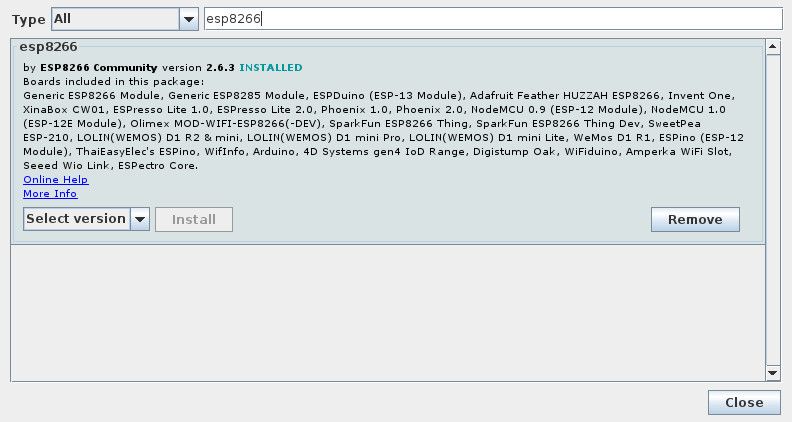Click the scrollbar down arrow
The width and height of the screenshot is (792, 422).
pos(773,373)
